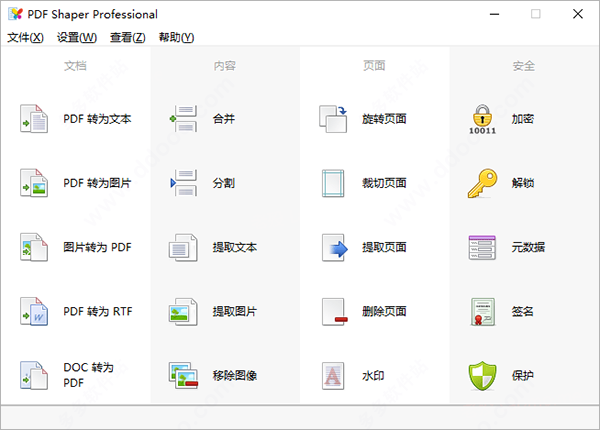The height and width of the screenshot is (430, 600).
Task: Click the 签名 text label
Action: [523, 311]
